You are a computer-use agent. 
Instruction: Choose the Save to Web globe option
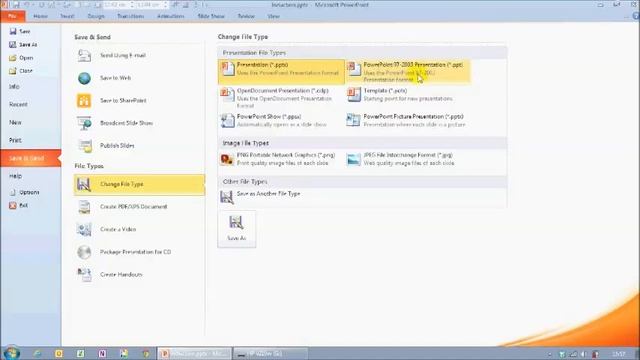click(139, 78)
